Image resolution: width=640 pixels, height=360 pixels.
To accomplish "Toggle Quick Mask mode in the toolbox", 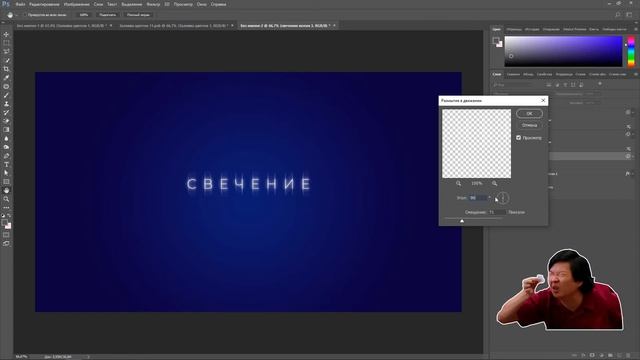I will pyautogui.click(x=6, y=235).
